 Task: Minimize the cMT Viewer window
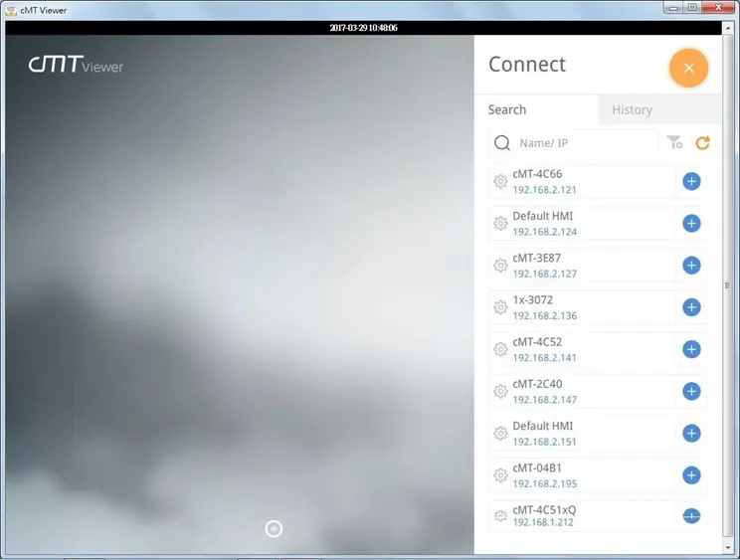(x=673, y=8)
